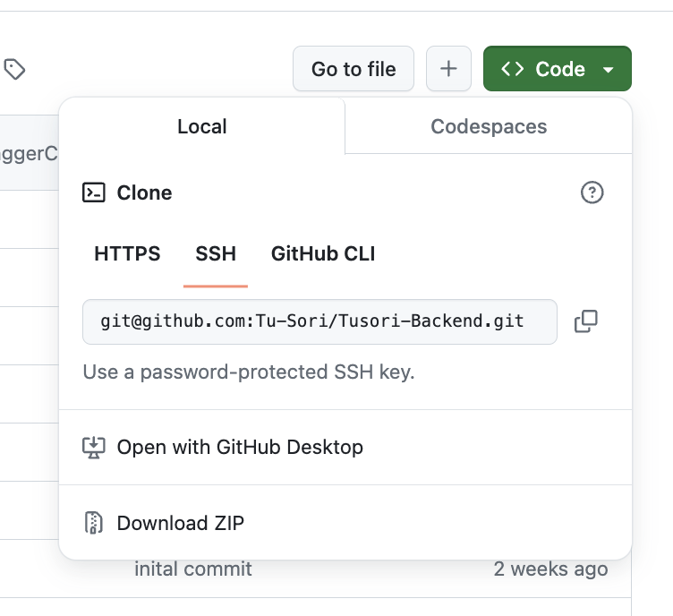Click the '2 weeks ago' timestamp

point(550,569)
